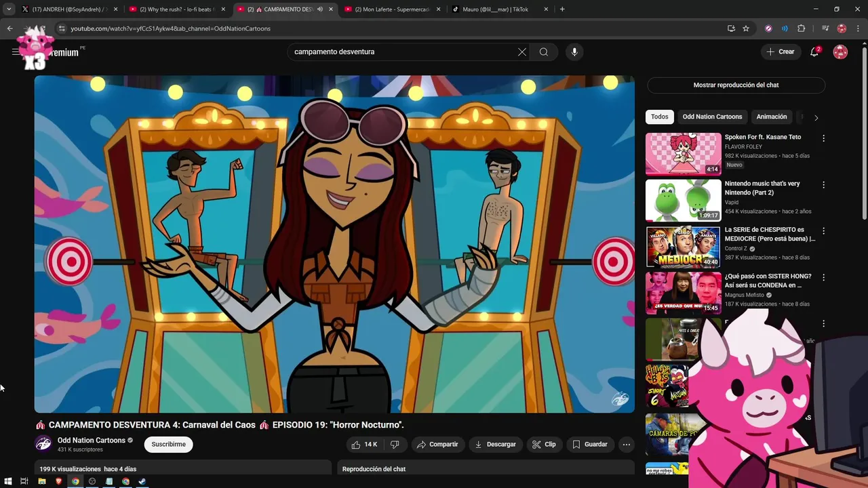Screen dimensions: 868x488
Task: Open the YouTube account avatar menu
Action: click(840, 52)
